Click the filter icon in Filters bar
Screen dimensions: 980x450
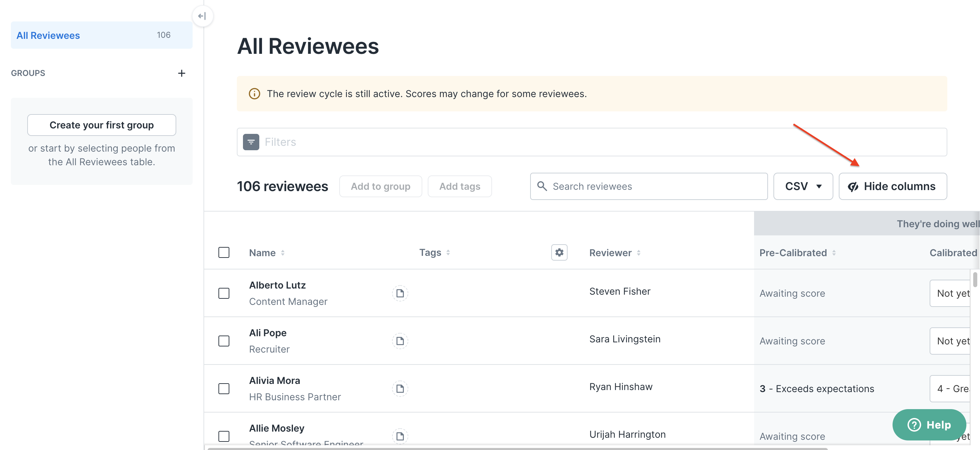pyautogui.click(x=251, y=142)
